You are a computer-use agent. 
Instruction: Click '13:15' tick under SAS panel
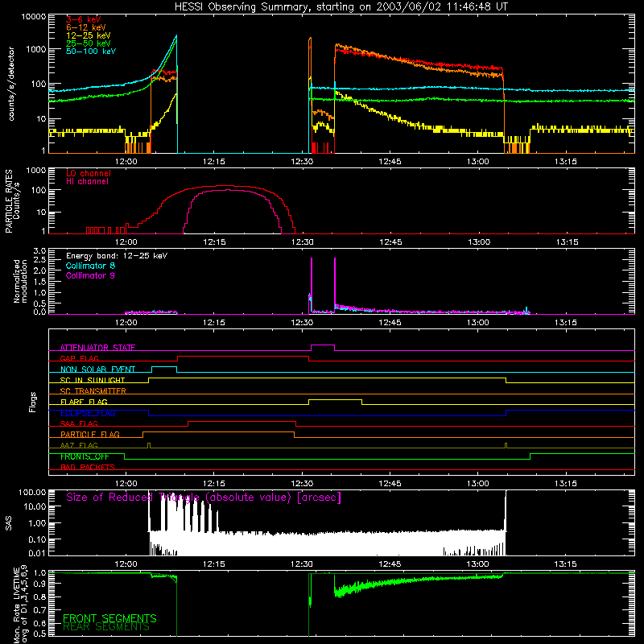pos(566,564)
